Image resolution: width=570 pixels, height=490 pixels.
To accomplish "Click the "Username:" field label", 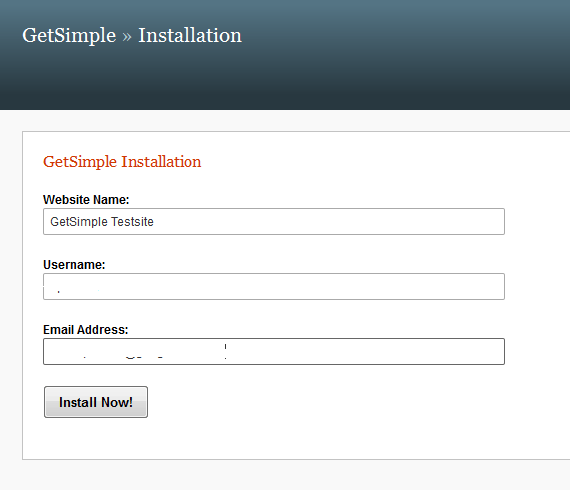I will pyautogui.click(x=74, y=265).
